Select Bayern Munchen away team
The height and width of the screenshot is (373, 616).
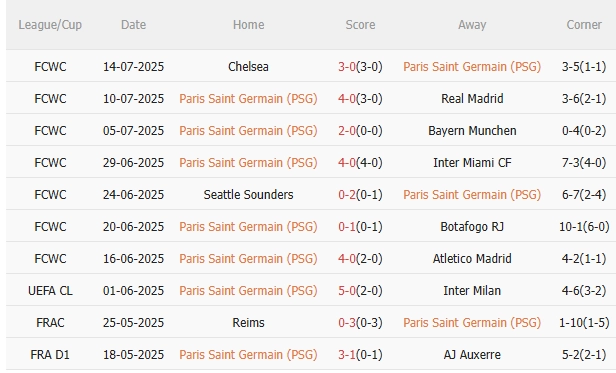472,130
